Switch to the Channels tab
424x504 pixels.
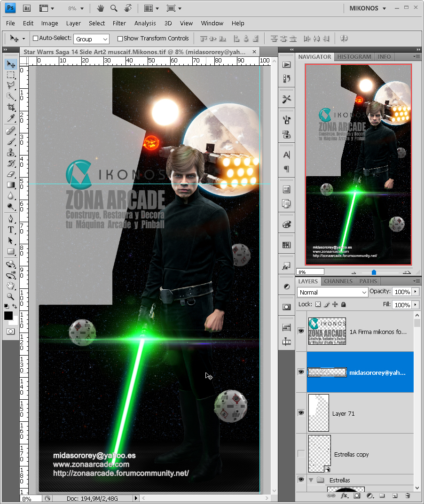coord(338,281)
